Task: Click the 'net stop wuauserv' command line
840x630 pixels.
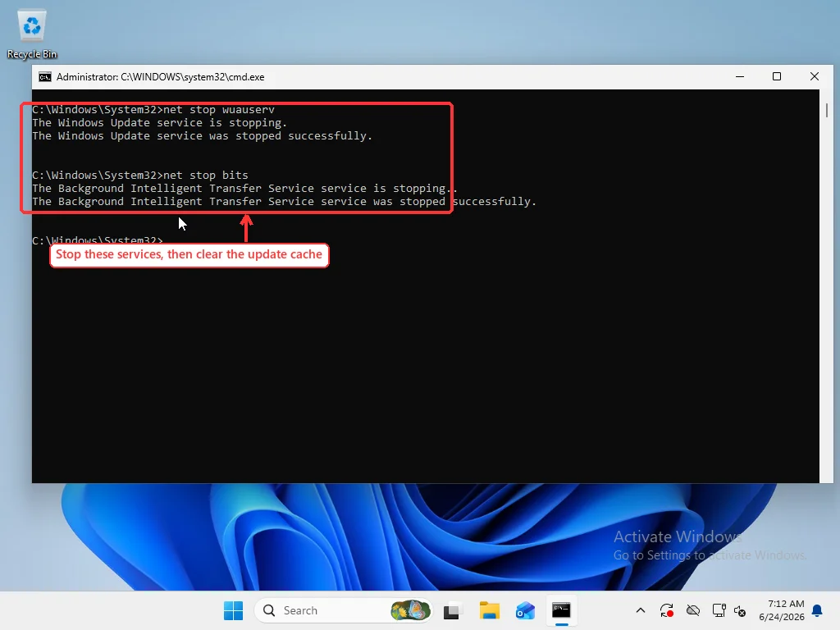Action: click(x=153, y=110)
